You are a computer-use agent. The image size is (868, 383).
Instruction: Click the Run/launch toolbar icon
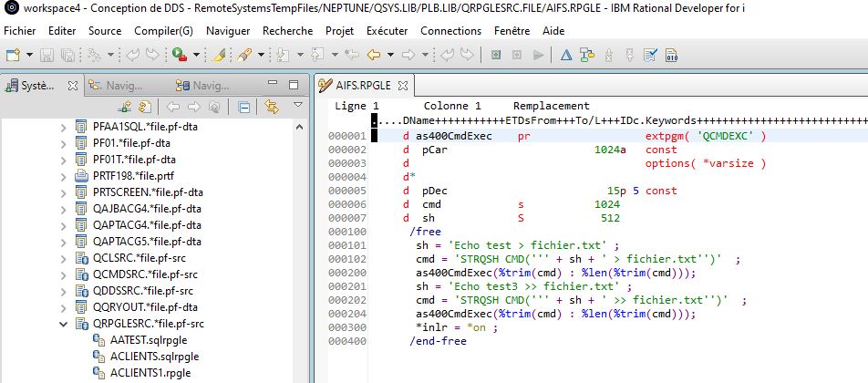tap(179, 55)
